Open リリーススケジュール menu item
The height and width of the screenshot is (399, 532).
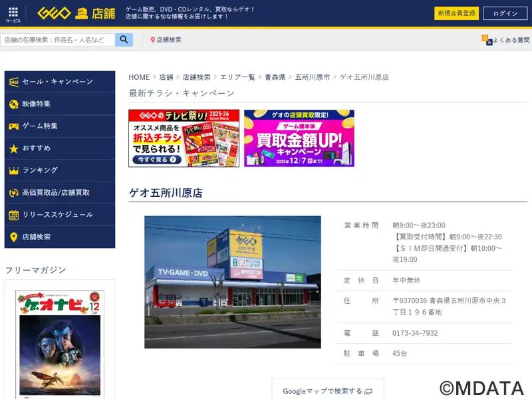(60, 215)
